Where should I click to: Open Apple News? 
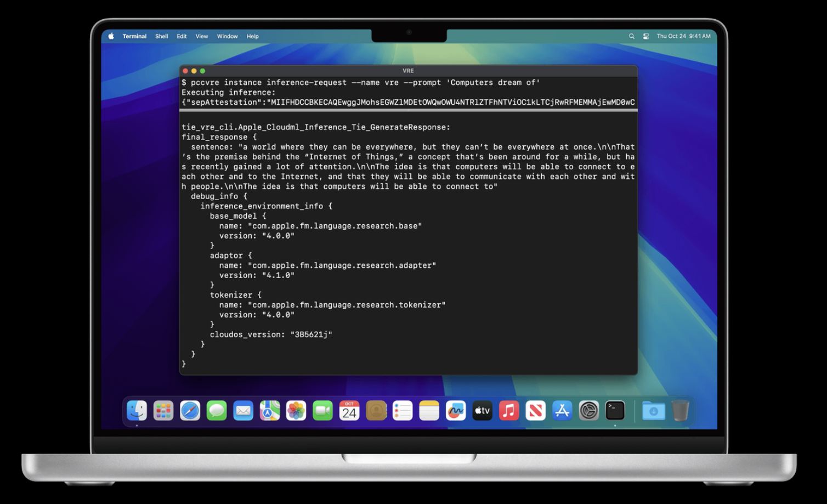pyautogui.click(x=536, y=410)
